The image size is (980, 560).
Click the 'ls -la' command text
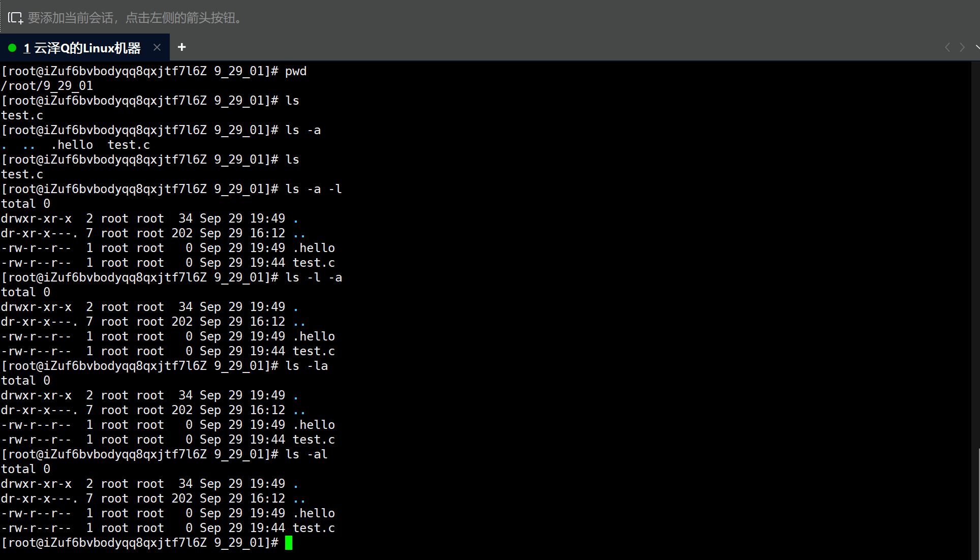(307, 366)
